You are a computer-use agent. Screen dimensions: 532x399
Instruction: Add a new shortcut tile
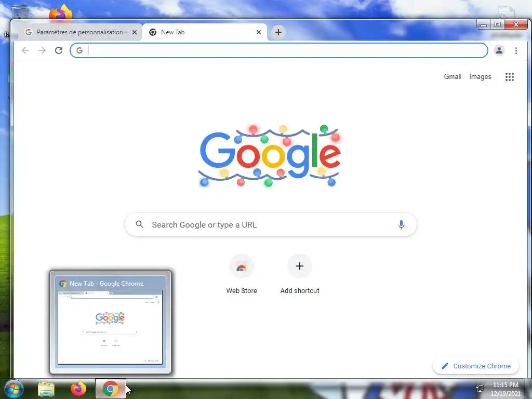coord(300,274)
